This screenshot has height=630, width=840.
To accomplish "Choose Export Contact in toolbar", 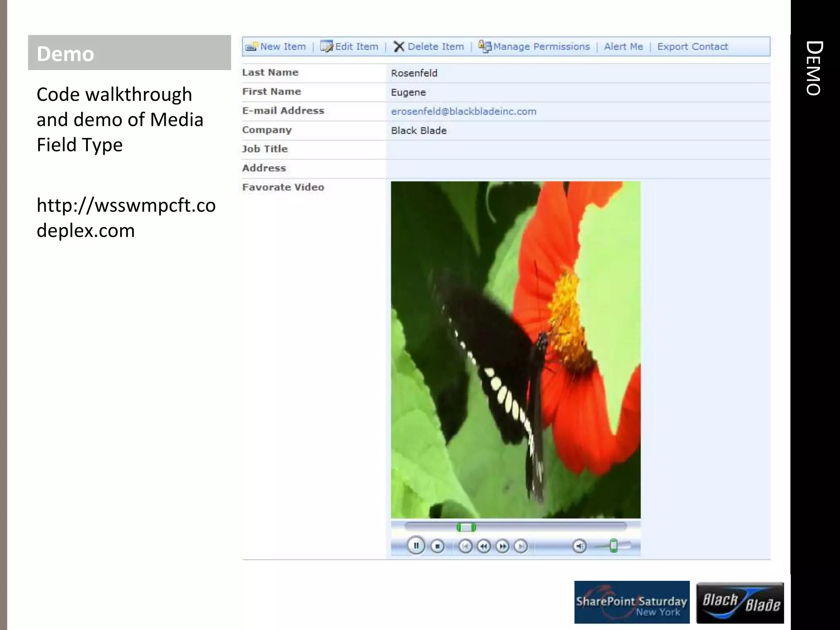I will click(692, 47).
